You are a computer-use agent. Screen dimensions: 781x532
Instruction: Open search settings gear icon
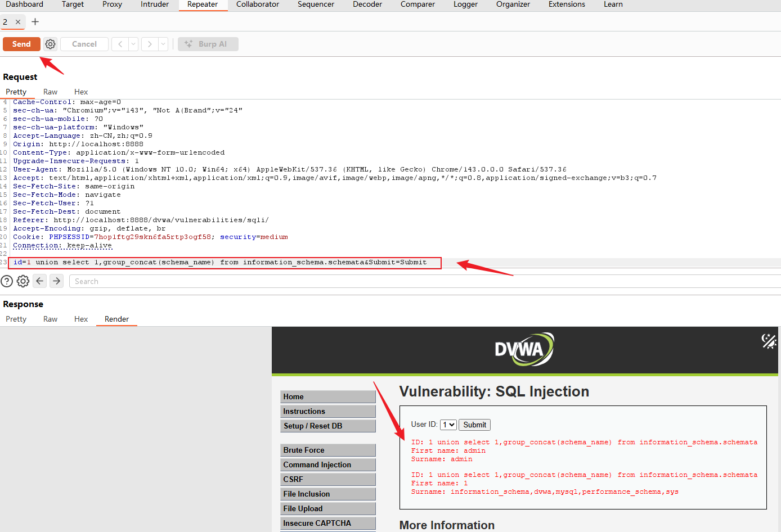click(23, 281)
